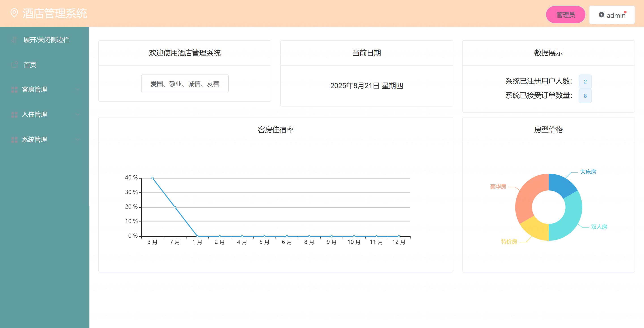
Task: Click the 管理员 role button
Action: [565, 15]
